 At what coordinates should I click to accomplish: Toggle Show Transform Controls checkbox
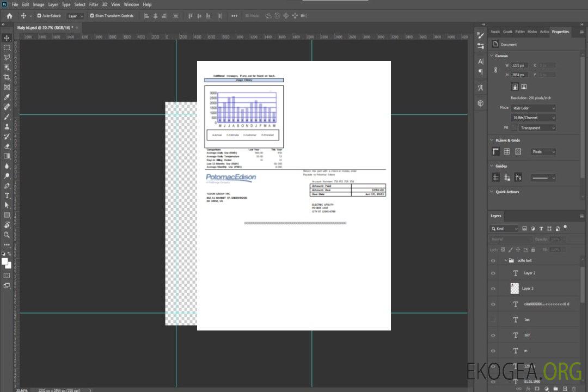tap(92, 16)
